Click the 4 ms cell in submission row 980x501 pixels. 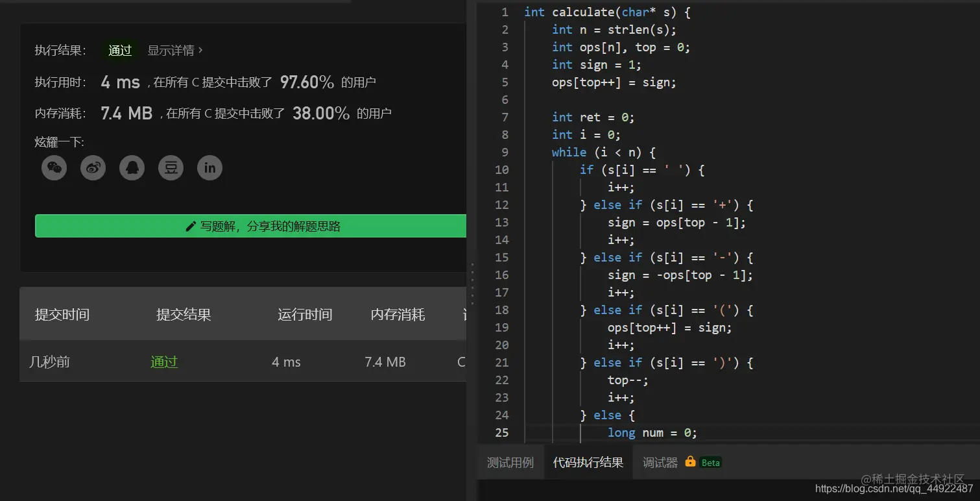coord(286,362)
